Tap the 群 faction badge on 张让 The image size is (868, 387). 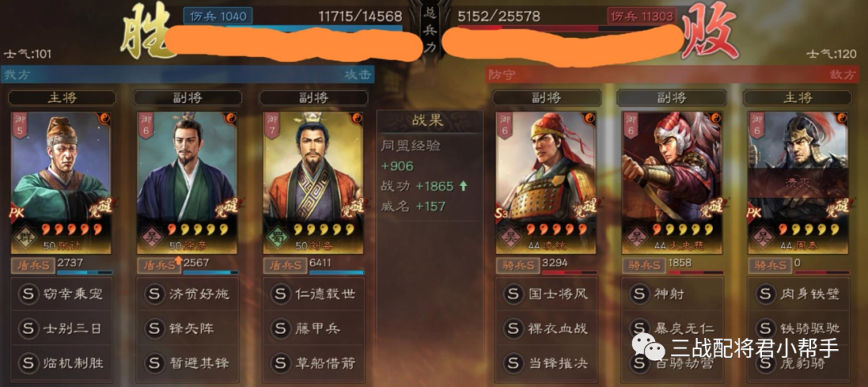tap(23, 238)
